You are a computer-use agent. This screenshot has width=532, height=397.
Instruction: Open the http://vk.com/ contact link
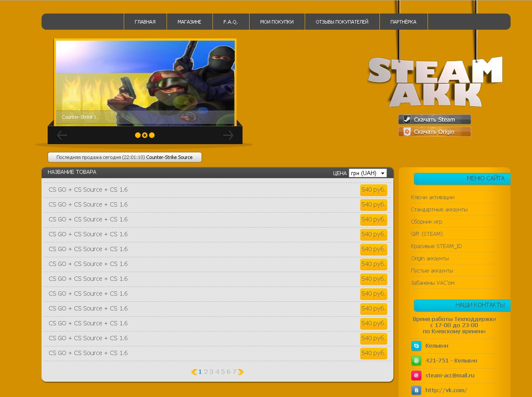tap(446, 390)
